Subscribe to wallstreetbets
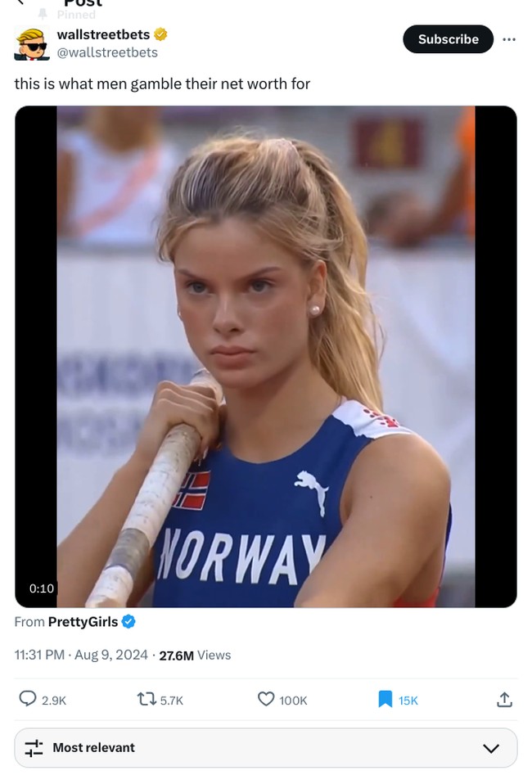The width and height of the screenshot is (532, 775). click(x=448, y=39)
